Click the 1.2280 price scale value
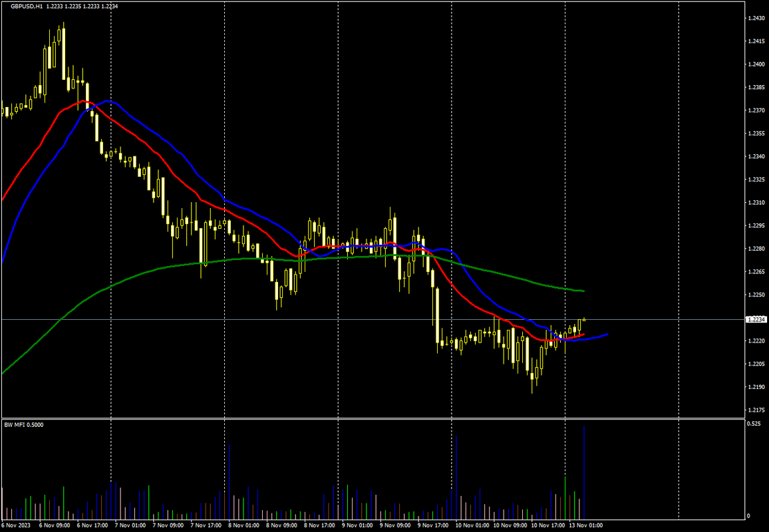This screenshot has width=769, height=532. [x=756, y=249]
